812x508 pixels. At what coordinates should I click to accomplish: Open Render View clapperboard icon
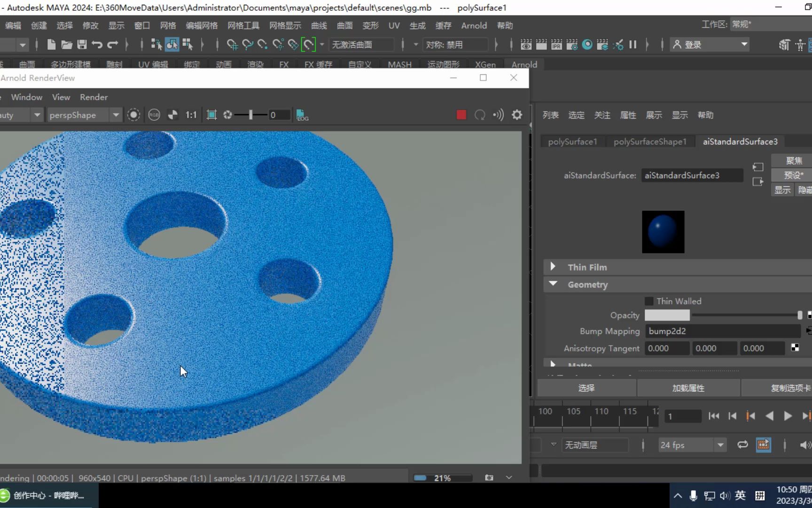(x=526, y=45)
